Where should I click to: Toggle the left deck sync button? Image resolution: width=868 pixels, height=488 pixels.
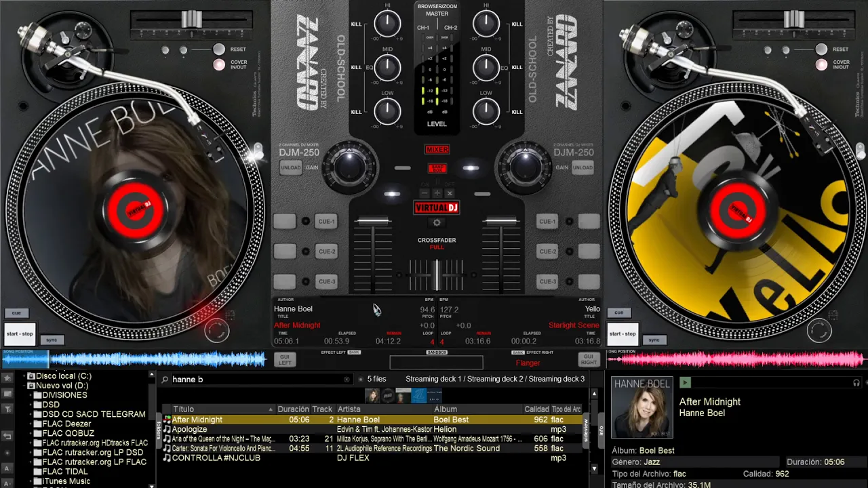[52, 340]
